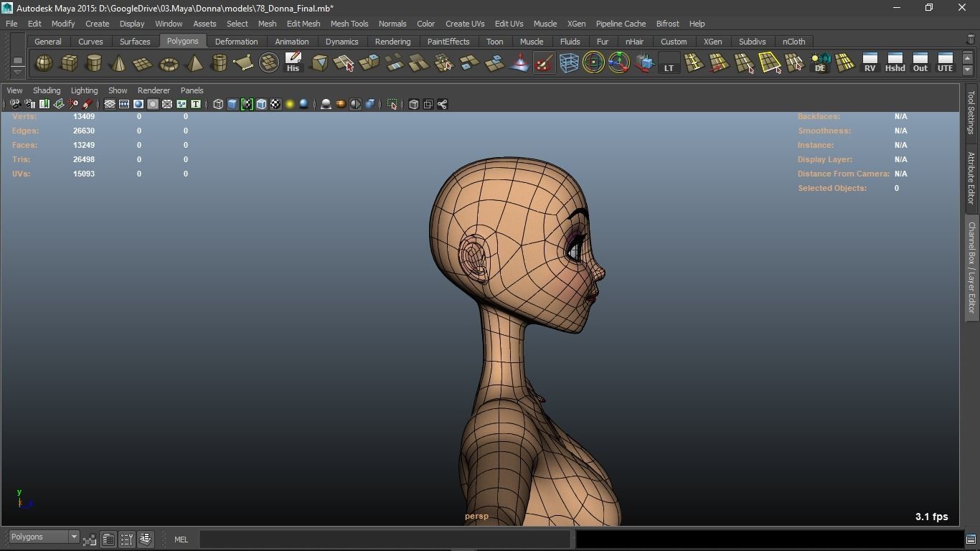980x551 pixels.
Task: Open the viewport View menu
Action: tap(14, 90)
